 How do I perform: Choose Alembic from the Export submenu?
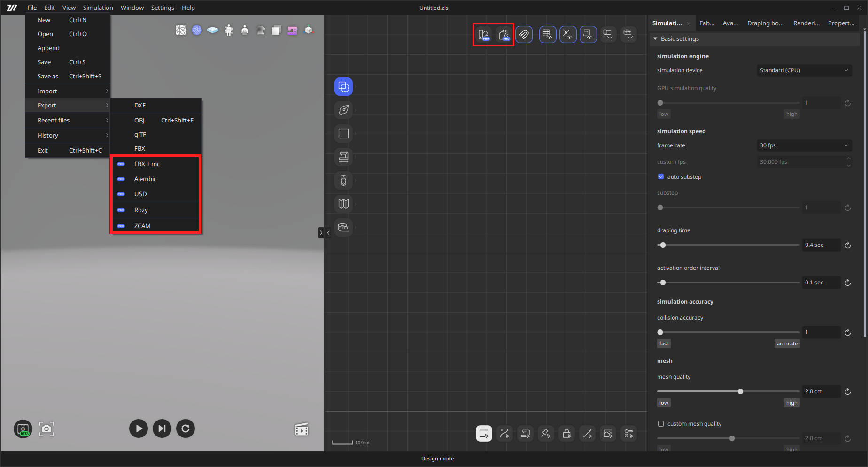click(145, 179)
